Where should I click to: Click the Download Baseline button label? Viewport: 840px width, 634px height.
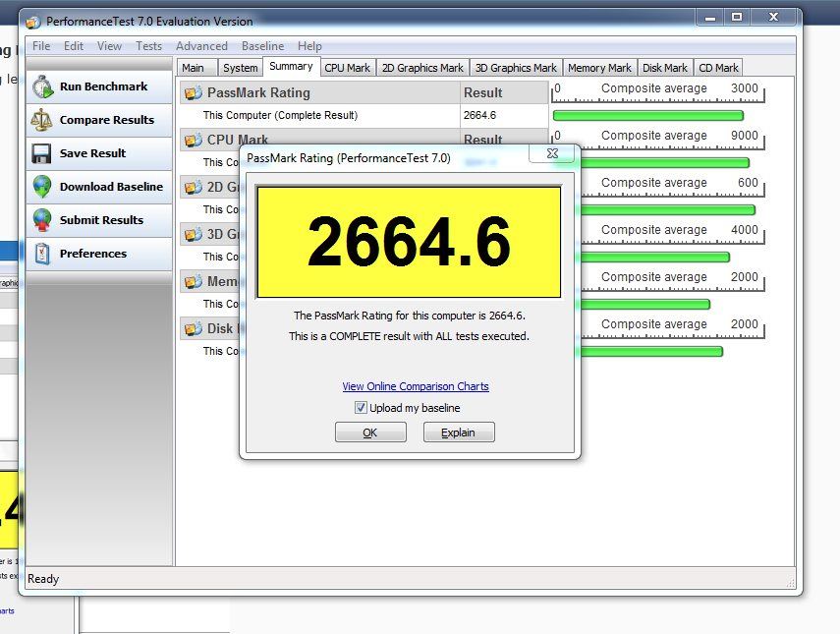pyautogui.click(x=111, y=187)
